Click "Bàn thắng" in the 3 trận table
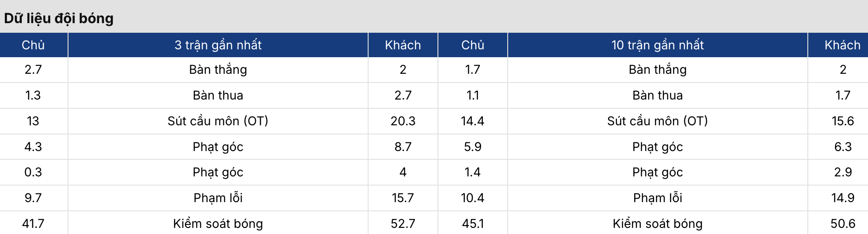The height and width of the screenshot is (234, 868). pyautogui.click(x=218, y=69)
